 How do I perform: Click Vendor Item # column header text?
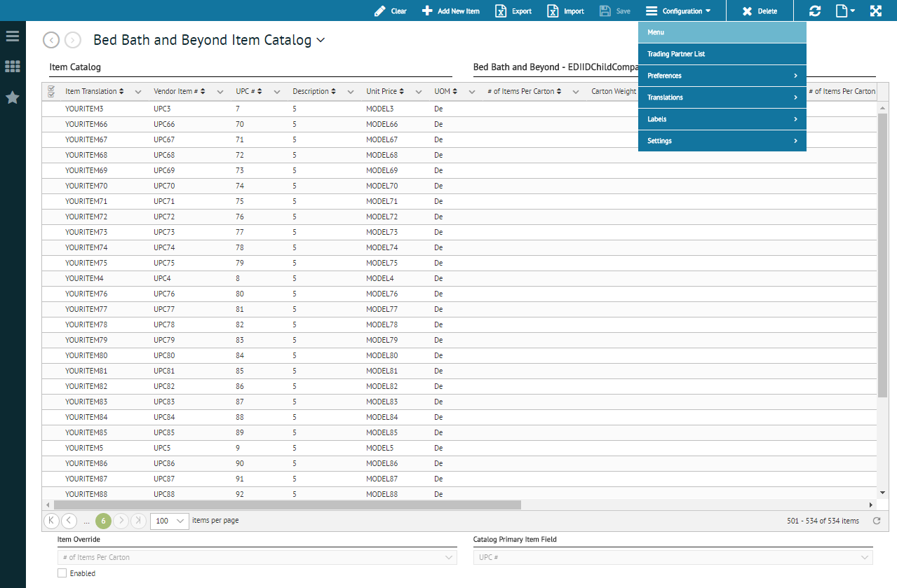point(176,91)
